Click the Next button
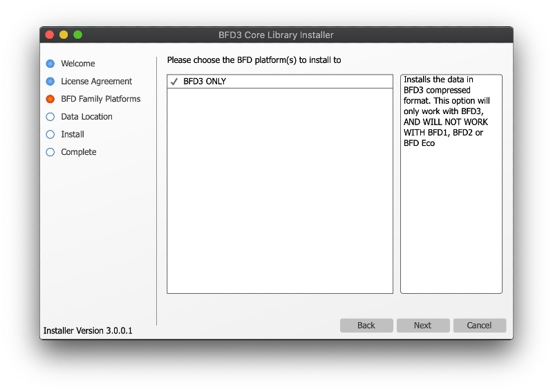 click(423, 326)
